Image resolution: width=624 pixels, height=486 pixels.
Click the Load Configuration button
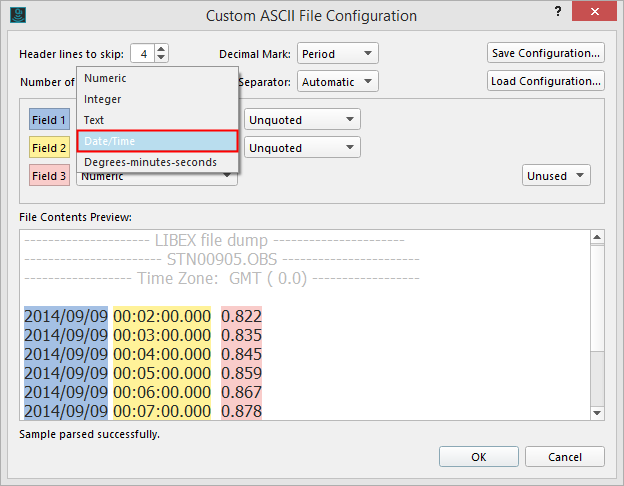(546, 81)
